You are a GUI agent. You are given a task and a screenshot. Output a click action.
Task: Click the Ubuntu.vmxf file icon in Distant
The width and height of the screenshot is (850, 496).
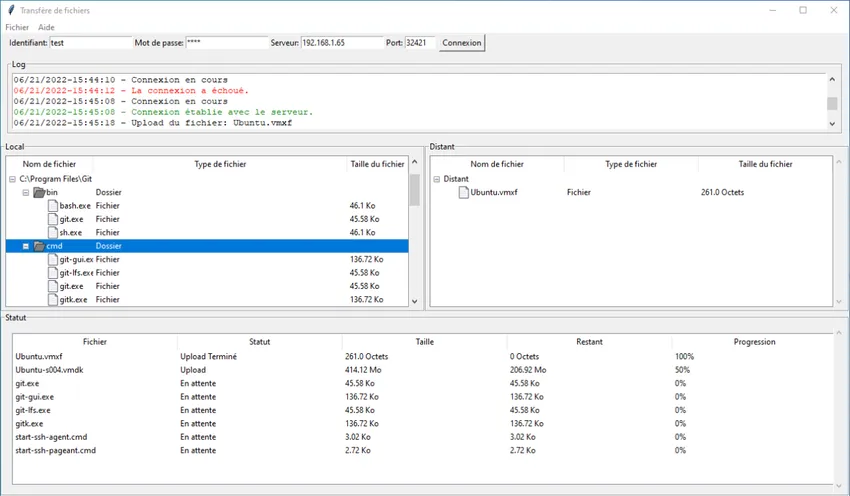pyautogui.click(x=463, y=192)
